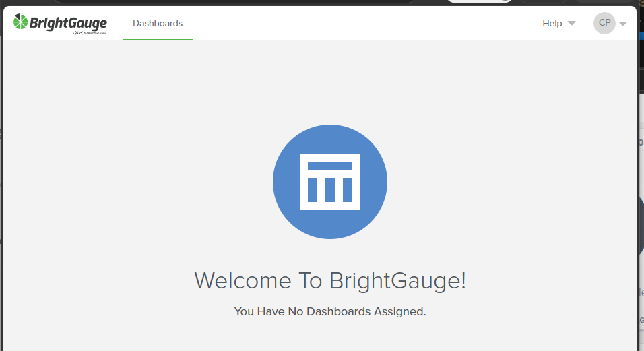The image size is (644, 351).
Task: Expand the Help dropdown arrow
Action: click(x=572, y=24)
